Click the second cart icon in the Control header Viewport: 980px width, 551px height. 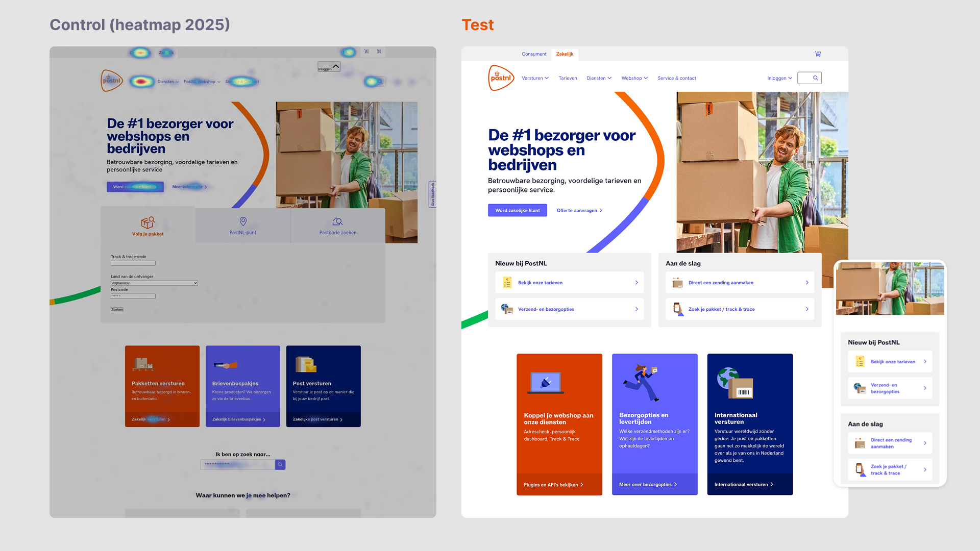379,52
